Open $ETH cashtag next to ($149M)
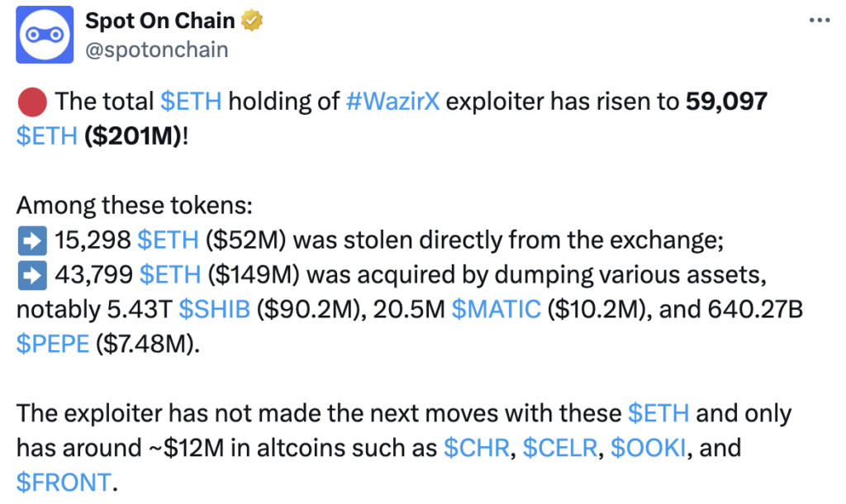Image resolution: width=846 pixels, height=504 pixels. pos(170,274)
